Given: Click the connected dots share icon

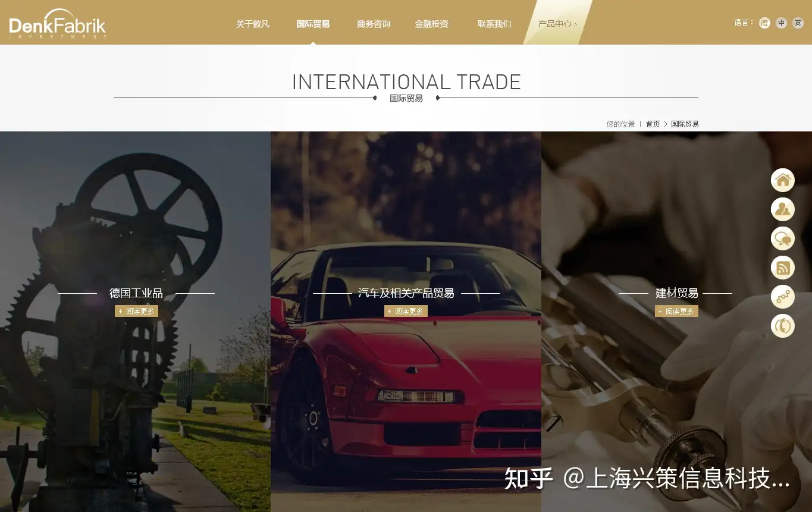Looking at the screenshot, I should (x=782, y=297).
